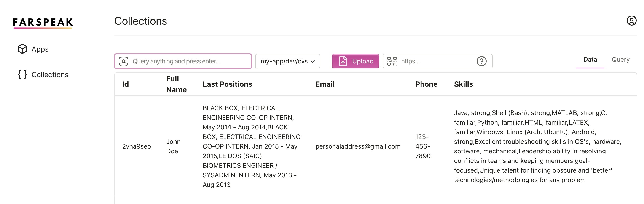Click the help question mark icon

tap(481, 61)
